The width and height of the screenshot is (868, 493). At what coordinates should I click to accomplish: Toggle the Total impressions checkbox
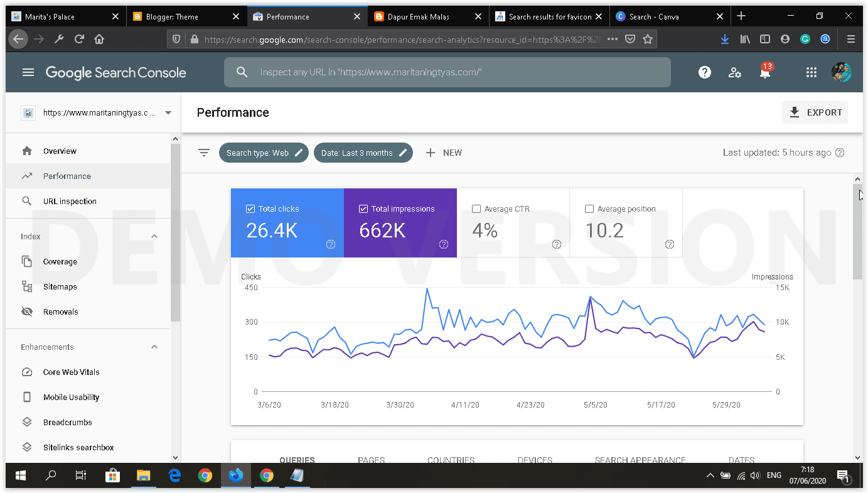click(363, 209)
